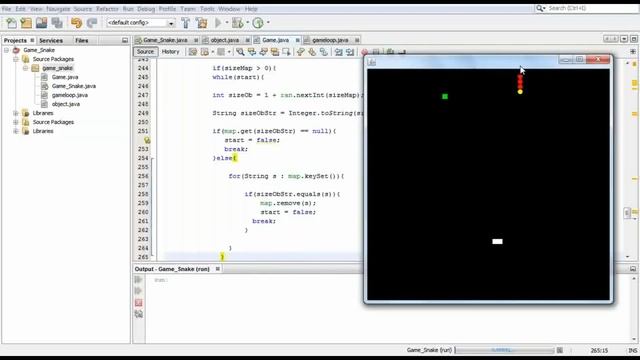Viewport: 640px width, 360px height.
Task: Minimize the Output panel
Action: coord(633,269)
